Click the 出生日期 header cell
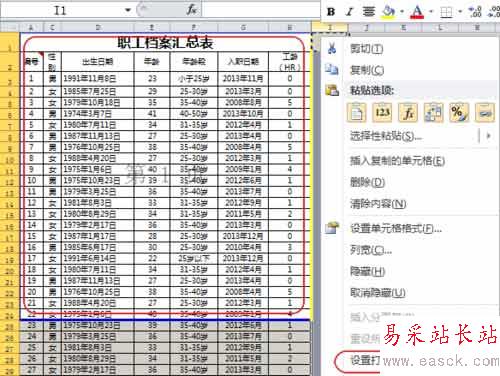 coord(98,61)
